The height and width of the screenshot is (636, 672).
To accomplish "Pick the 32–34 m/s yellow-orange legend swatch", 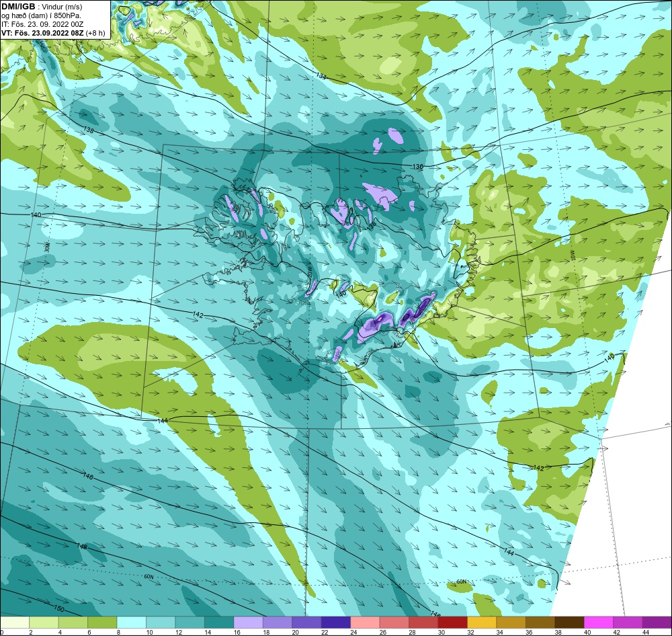I will pos(482,623).
